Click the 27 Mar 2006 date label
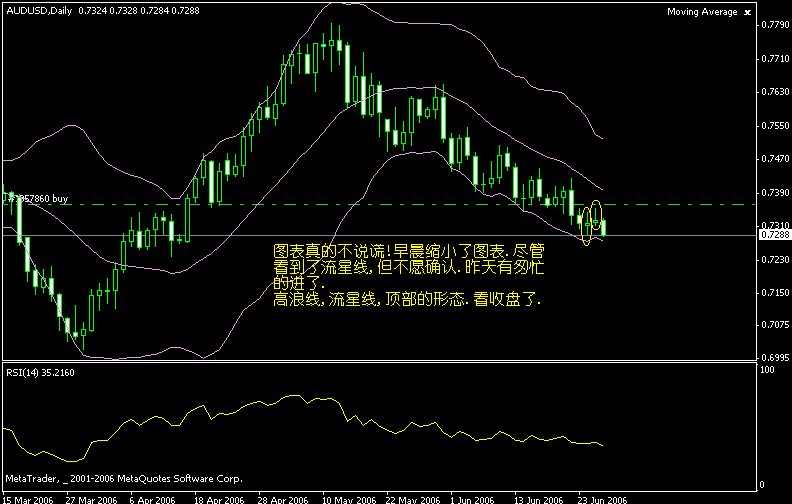The image size is (792, 504). pyautogui.click(x=91, y=499)
